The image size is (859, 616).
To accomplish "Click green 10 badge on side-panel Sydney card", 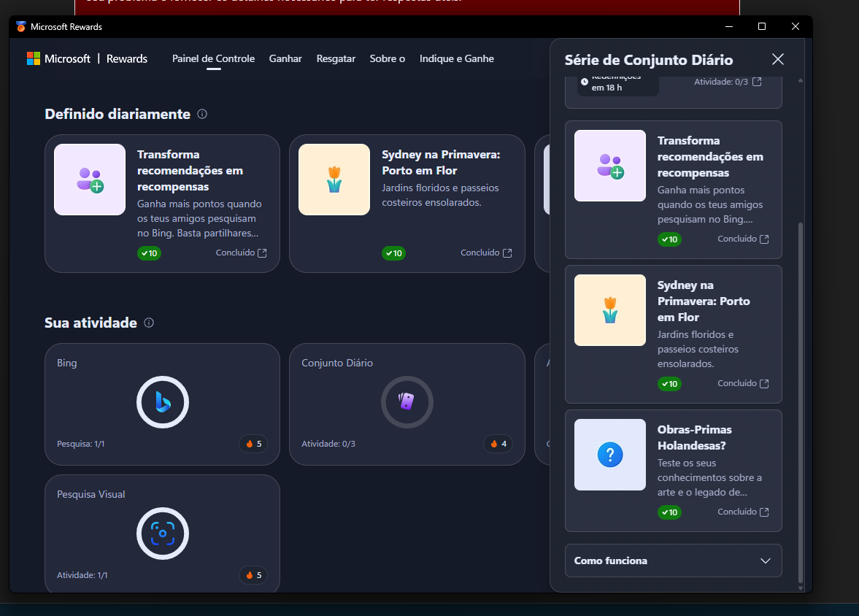I will click(x=669, y=384).
